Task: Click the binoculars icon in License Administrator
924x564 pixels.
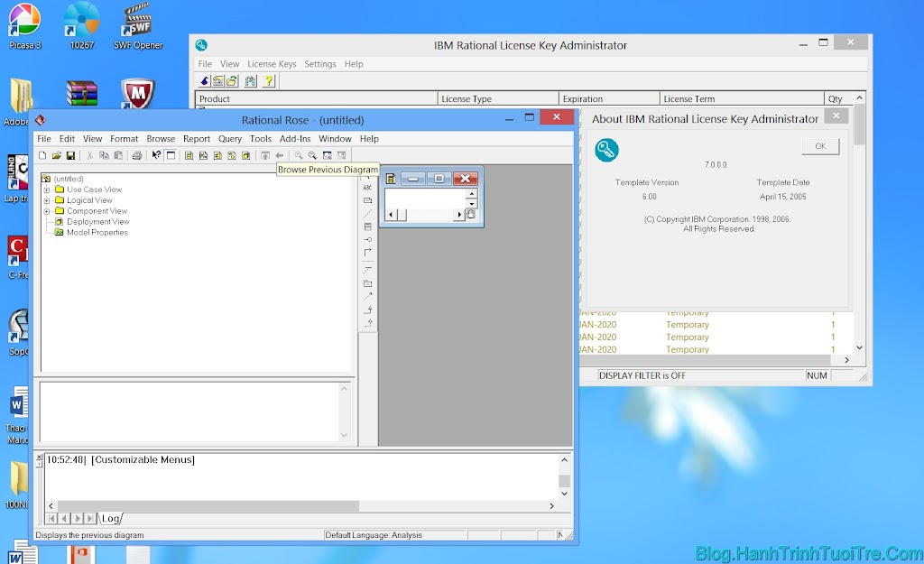Action: pos(251,80)
